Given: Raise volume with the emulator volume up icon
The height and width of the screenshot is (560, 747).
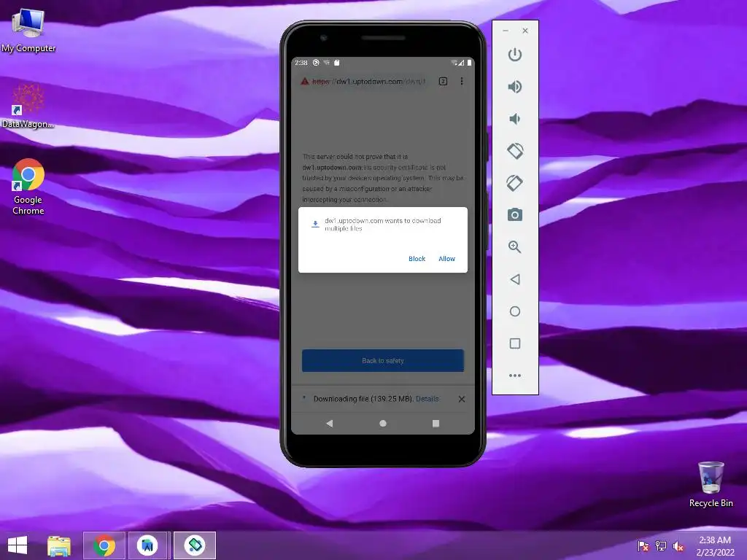Looking at the screenshot, I should [x=514, y=87].
